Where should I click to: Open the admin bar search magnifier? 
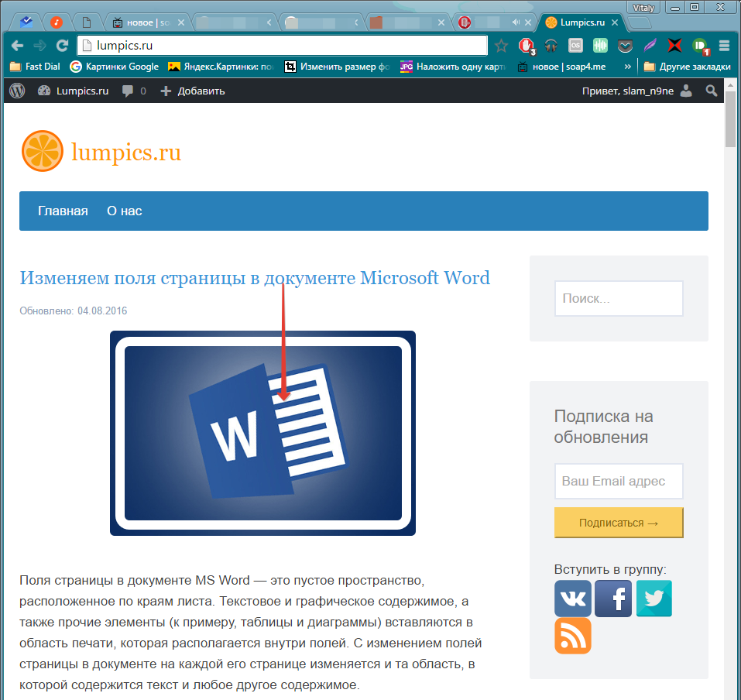pos(712,91)
